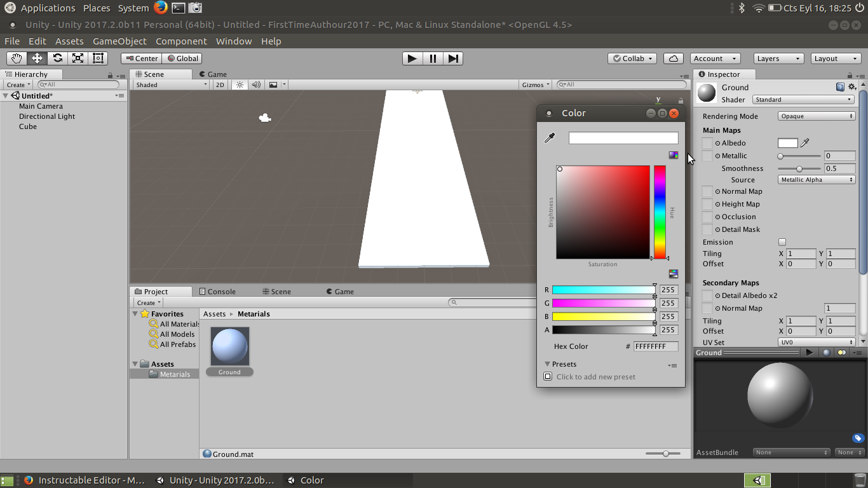Viewport: 868px width, 488px height.
Task: Open Unity Cloud Services via the cloud icon
Action: tap(673, 58)
